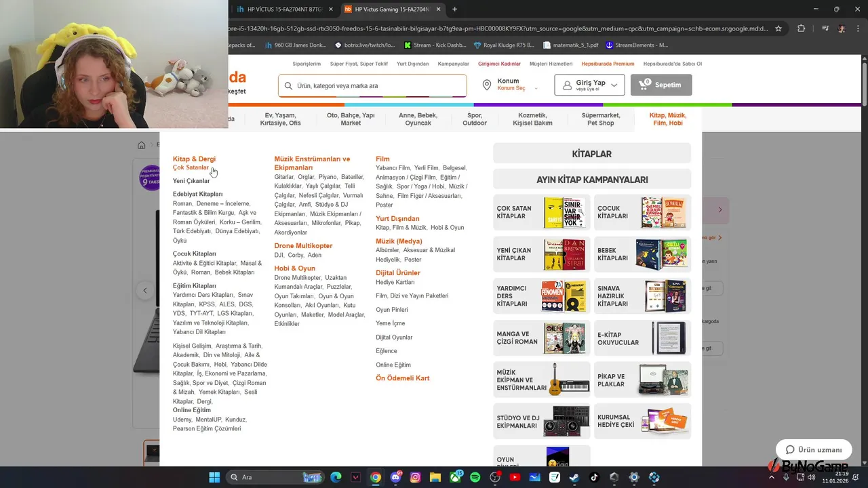
Task: Open Microsoft Edge from the taskbar
Action: coord(336,477)
